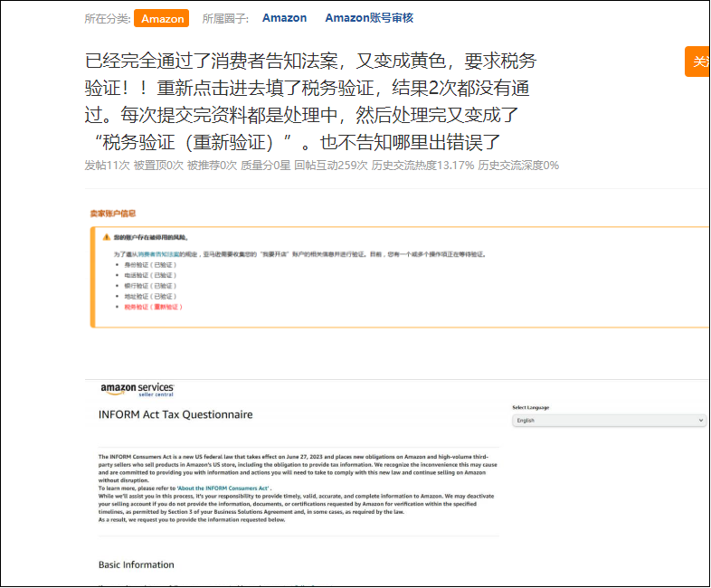Click the 电话验证（已验证）list item
The height and width of the screenshot is (588, 711).
click(150, 275)
